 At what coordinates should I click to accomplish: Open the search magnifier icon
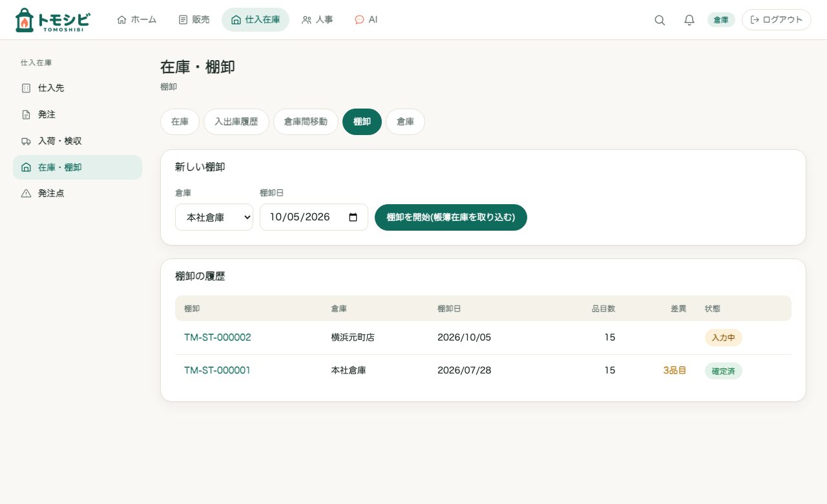(660, 20)
